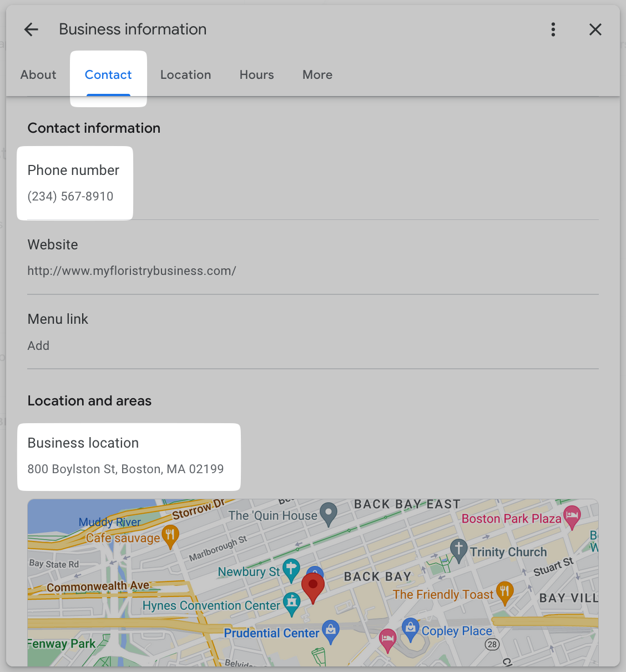Switch to the About tab
Screen dimensions: 626x672
[x=38, y=74]
